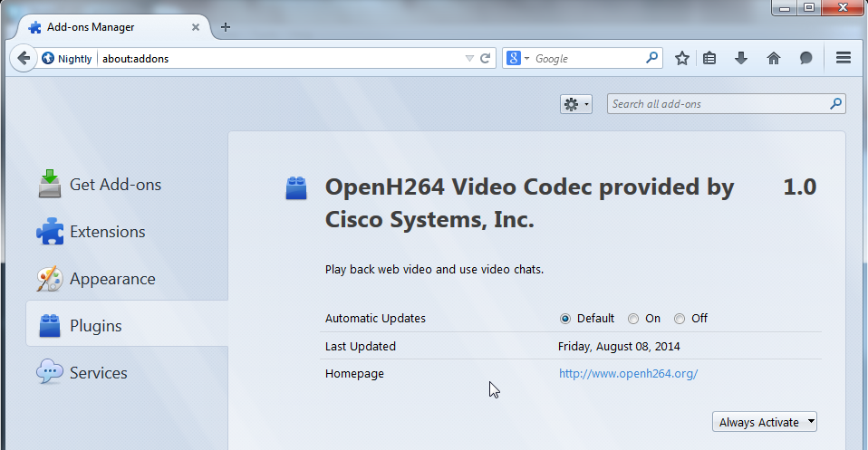Reload the page with the refresh icon
The height and width of the screenshot is (450, 868).
pos(485,58)
